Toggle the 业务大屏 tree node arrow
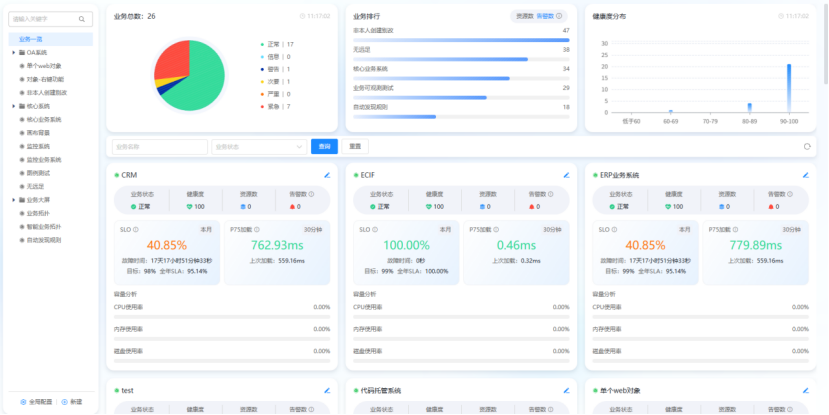The height and width of the screenshot is (415, 829). [x=13, y=200]
